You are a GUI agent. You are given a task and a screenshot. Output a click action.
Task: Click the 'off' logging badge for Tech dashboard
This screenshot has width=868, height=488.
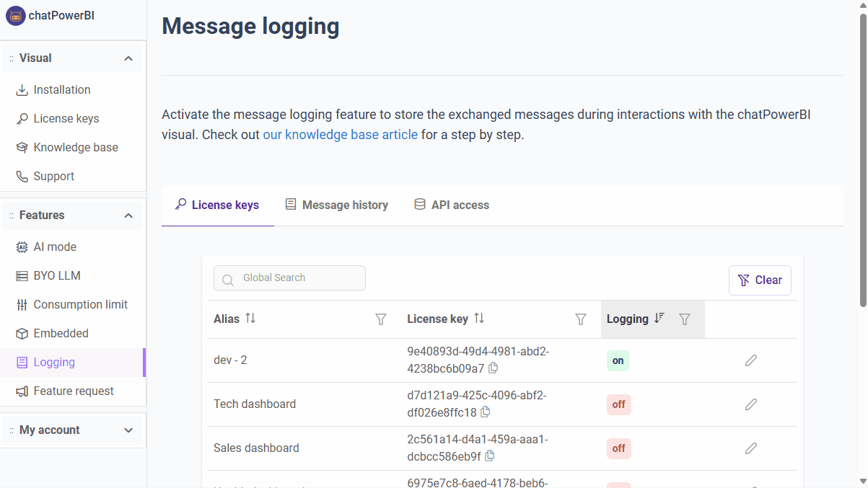(x=619, y=405)
